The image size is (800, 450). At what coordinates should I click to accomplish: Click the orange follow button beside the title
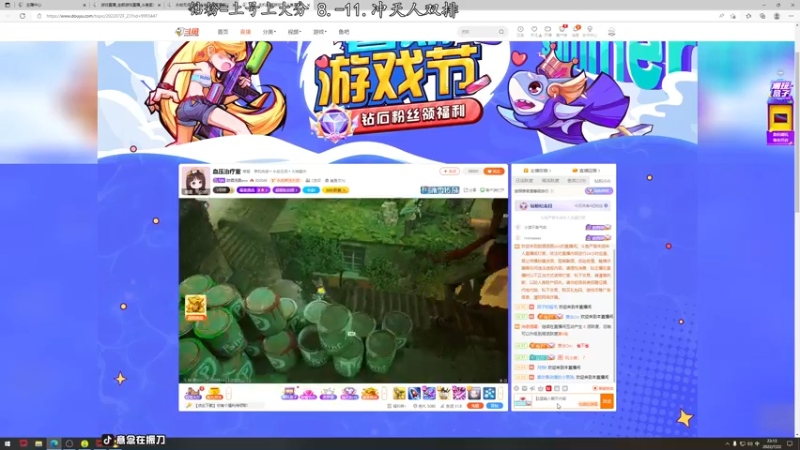pos(494,171)
